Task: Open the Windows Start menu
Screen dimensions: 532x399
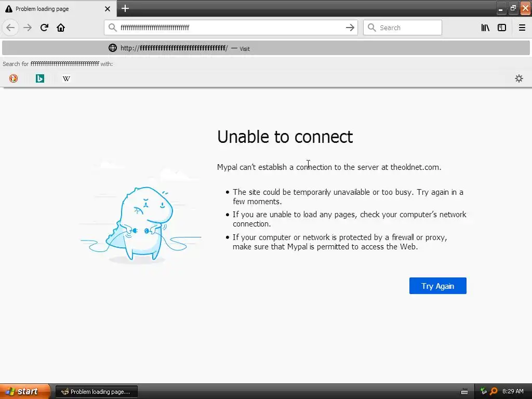Action: 25,392
